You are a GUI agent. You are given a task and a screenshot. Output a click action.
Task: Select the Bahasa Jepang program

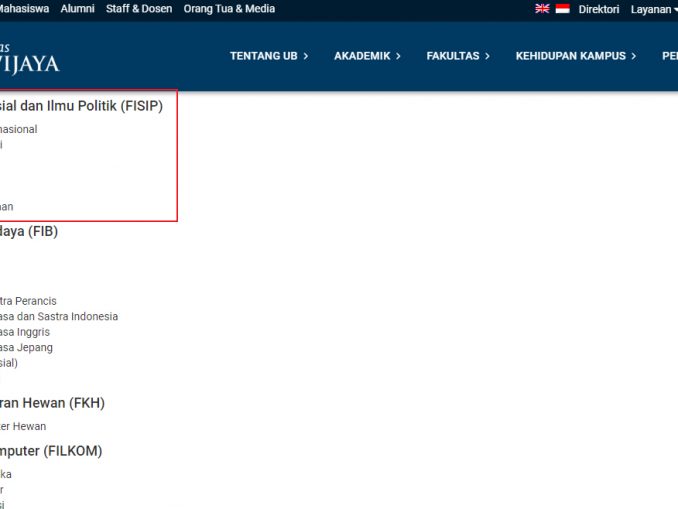[x=26, y=348]
